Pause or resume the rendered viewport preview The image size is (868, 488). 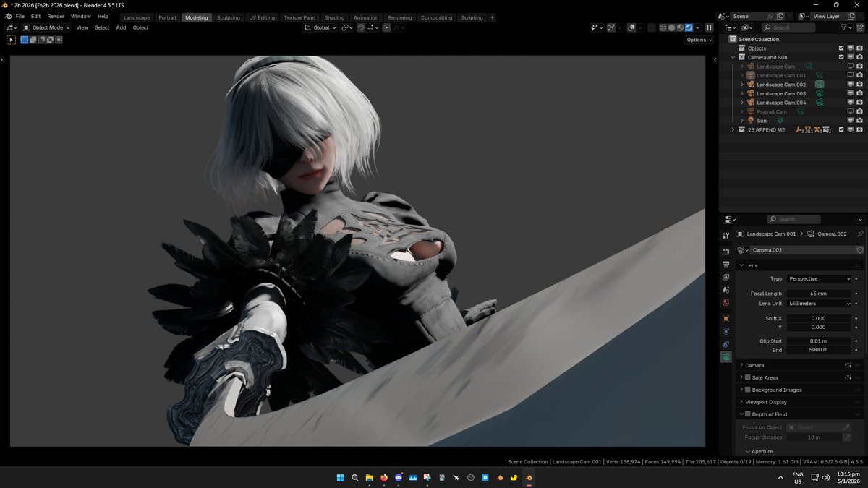[709, 27]
